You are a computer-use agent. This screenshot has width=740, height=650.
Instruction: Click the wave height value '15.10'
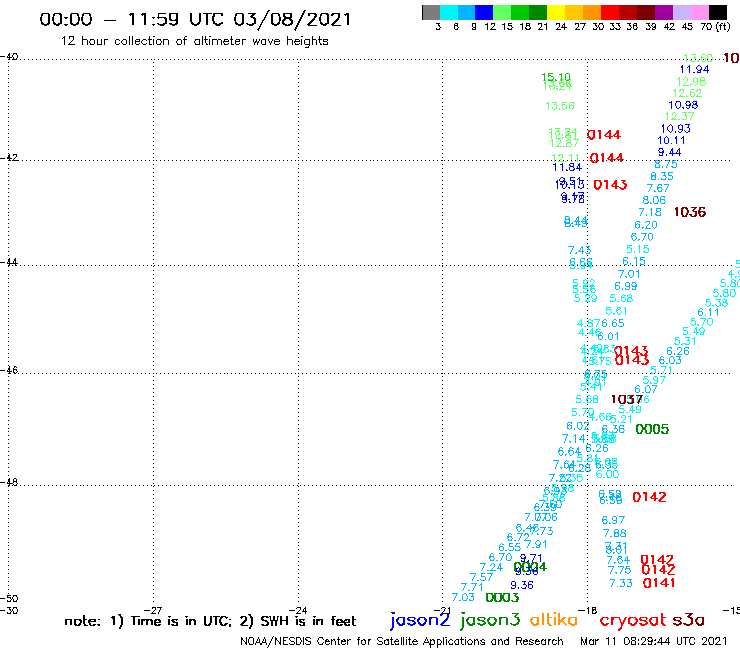[556, 77]
